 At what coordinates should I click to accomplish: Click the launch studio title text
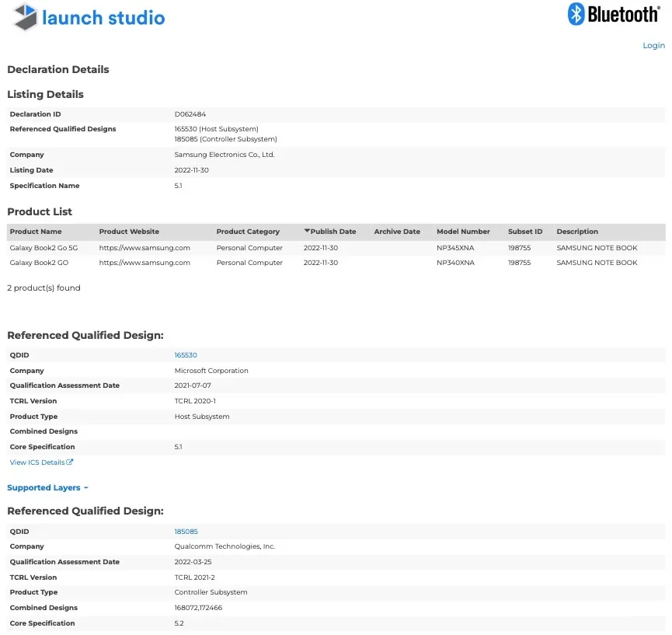point(103,18)
